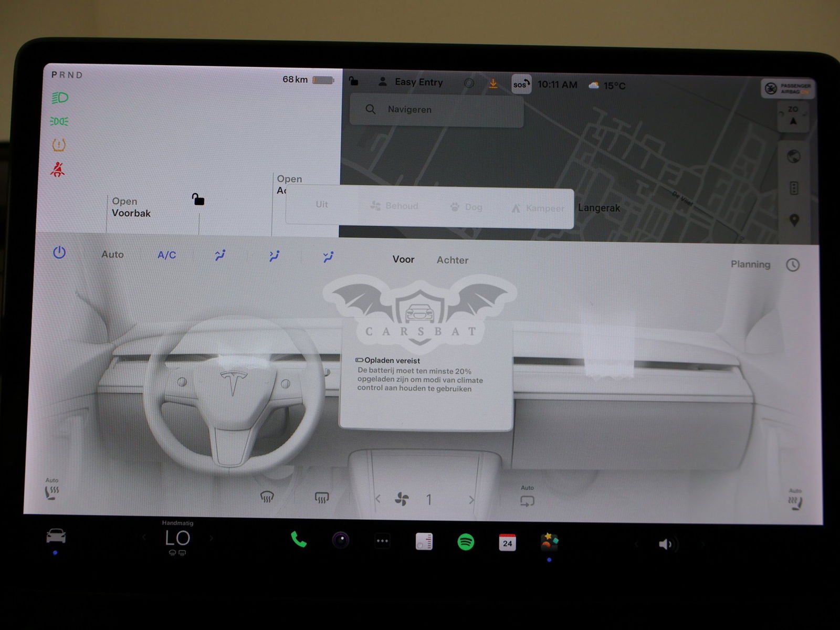Toggle climate power button off
This screenshot has height=630, width=840.
(x=59, y=253)
